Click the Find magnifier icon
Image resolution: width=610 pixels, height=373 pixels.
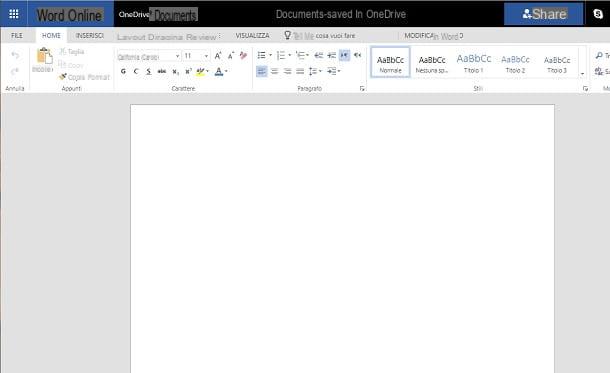tap(599, 56)
